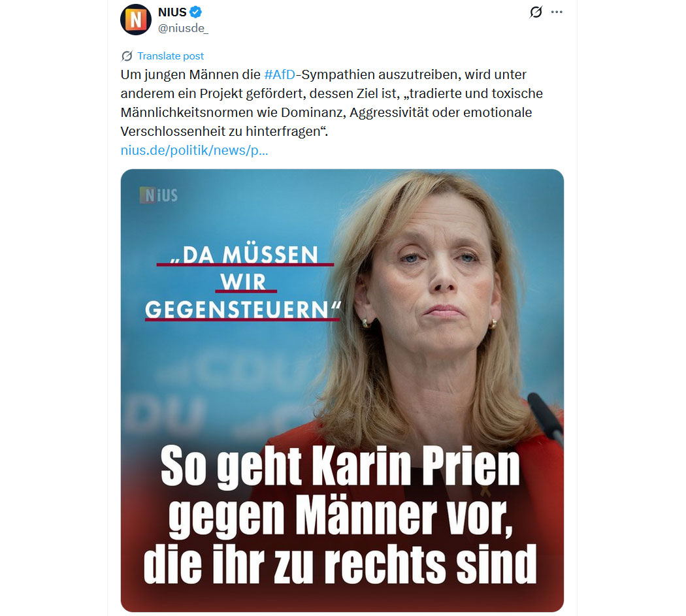Click the NIUS profile avatar
Viewport: 686px width, 616px height.
click(x=136, y=20)
